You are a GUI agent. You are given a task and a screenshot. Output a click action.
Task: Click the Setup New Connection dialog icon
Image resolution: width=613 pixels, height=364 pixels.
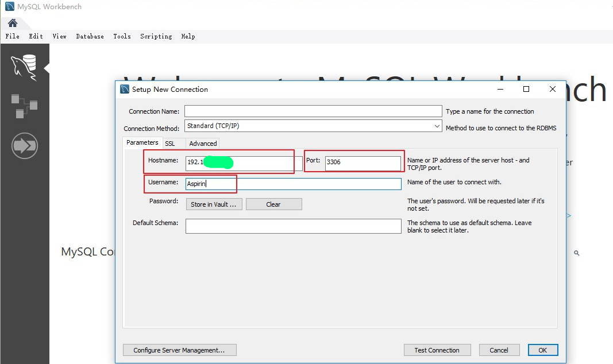click(125, 89)
